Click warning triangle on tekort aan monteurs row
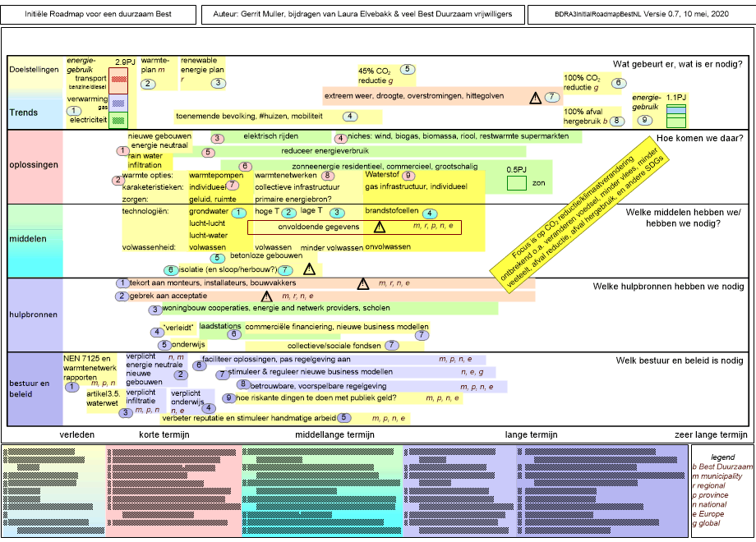Image resolution: width=756 pixels, height=542 pixels. click(363, 284)
